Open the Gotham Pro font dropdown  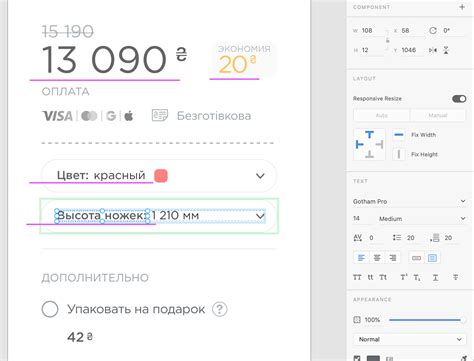(x=409, y=201)
